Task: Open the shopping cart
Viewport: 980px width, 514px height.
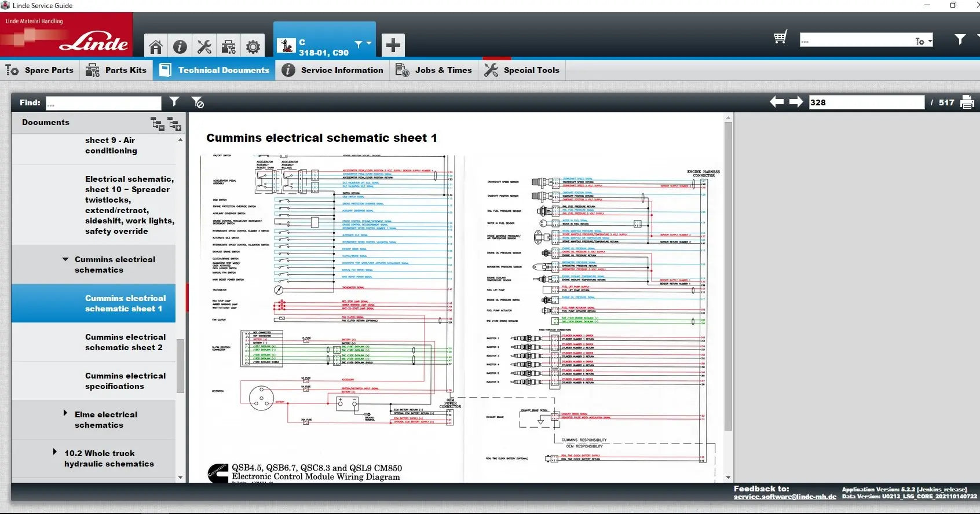Action: click(780, 38)
